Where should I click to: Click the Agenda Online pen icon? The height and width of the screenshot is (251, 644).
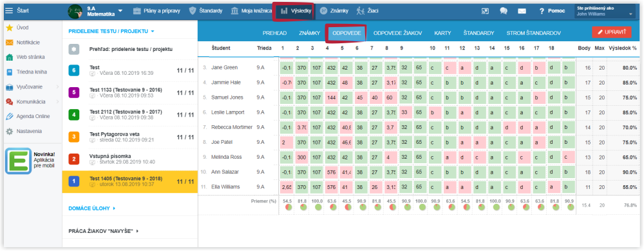9,116
